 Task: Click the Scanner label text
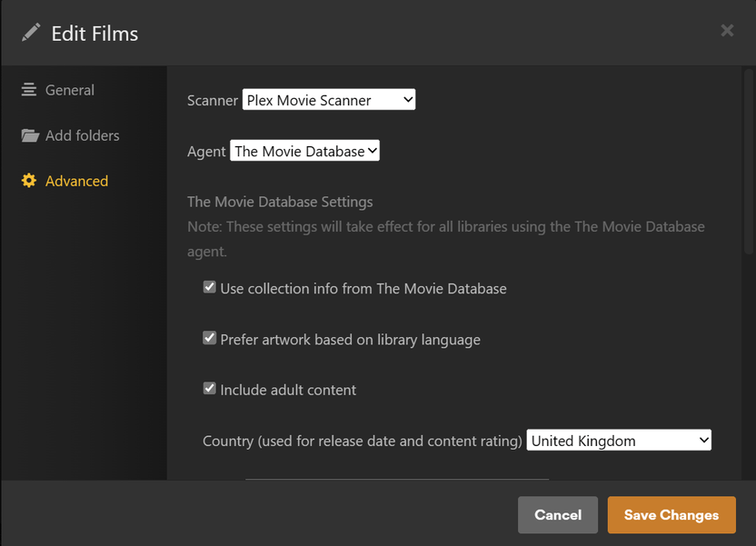213,100
